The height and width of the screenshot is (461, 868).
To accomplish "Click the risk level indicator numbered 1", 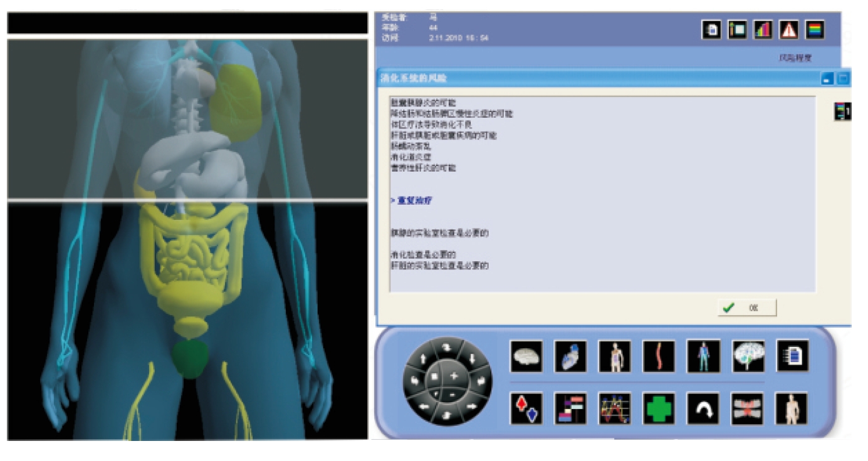I will point(842,111).
